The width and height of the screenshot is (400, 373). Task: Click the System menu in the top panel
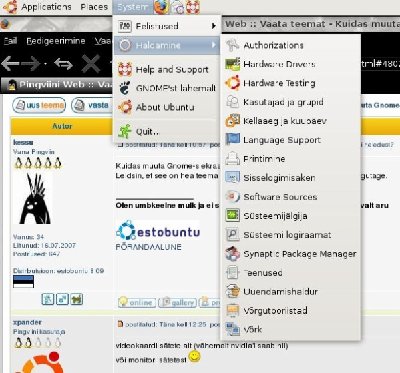tap(132, 7)
